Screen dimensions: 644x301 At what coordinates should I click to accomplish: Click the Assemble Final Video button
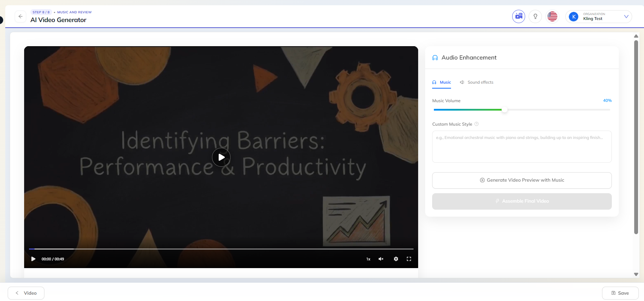[522, 201]
